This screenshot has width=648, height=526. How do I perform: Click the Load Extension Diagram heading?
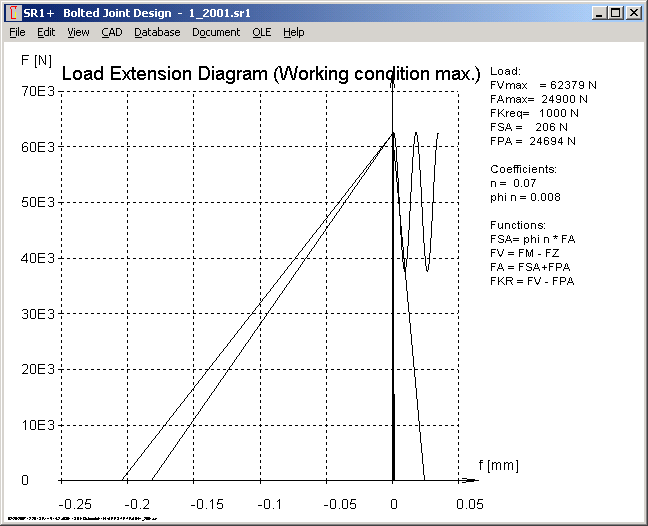coord(271,74)
